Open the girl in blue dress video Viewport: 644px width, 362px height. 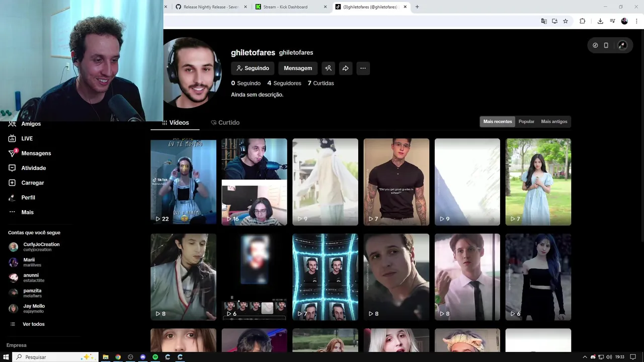(538, 182)
